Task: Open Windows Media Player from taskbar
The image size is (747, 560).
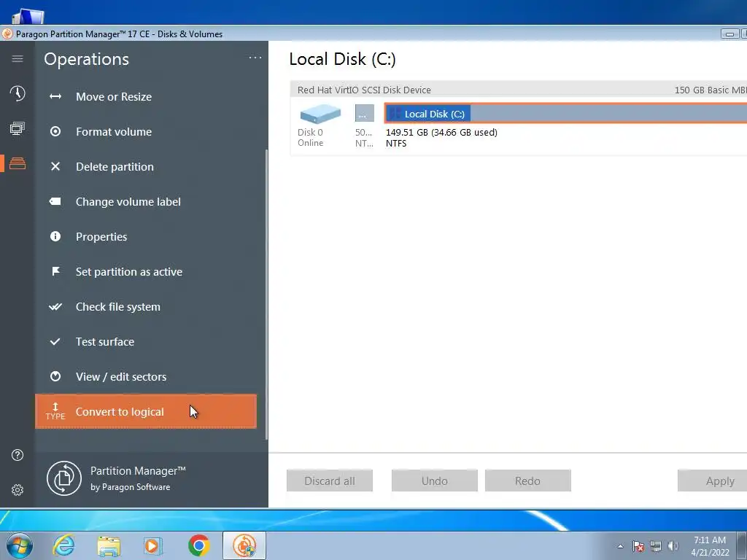Action: point(153,545)
